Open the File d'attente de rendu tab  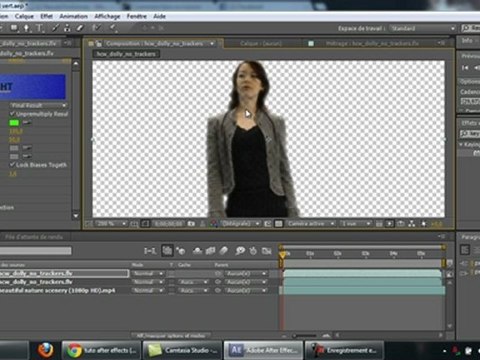pyautogui.click(x=33, y=237)
